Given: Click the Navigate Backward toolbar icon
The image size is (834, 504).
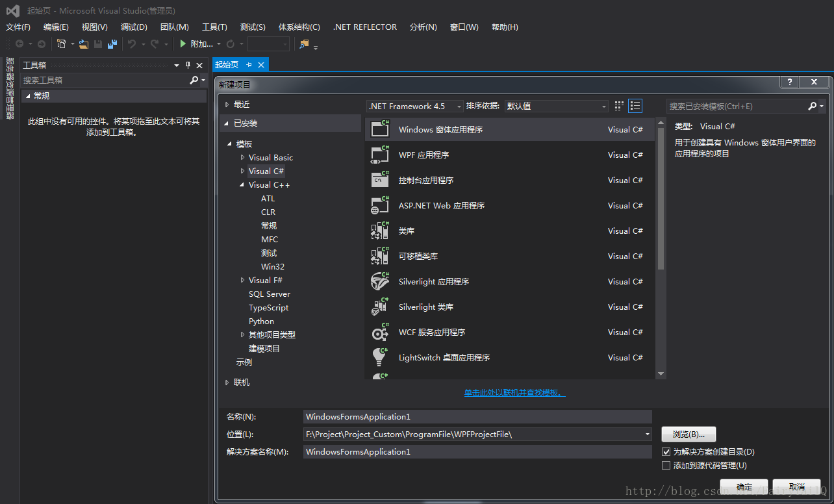Looking at the screenshot, I should 19,44.
